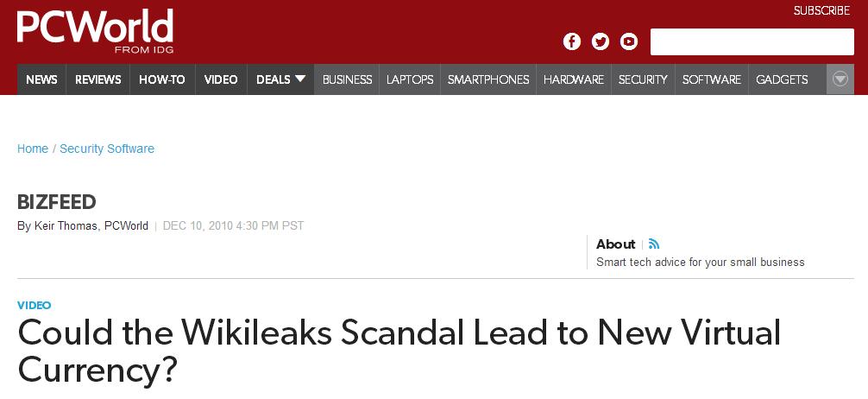The image size is (868, 399).
Task: Select How-To in navigation bar
Action: pos(162,79)
